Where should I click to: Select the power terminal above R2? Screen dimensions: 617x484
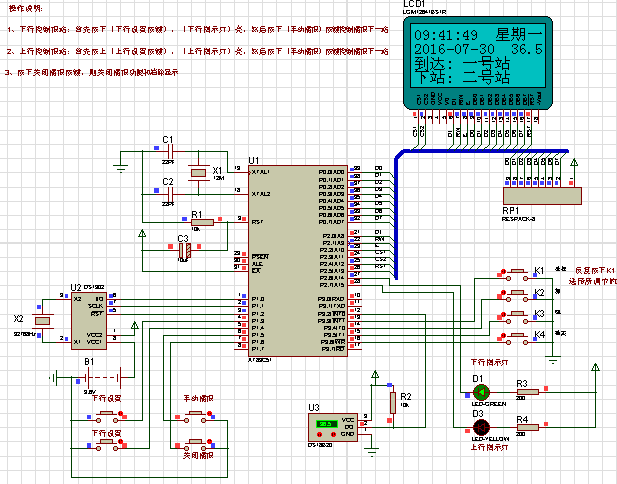pos(375,374)
